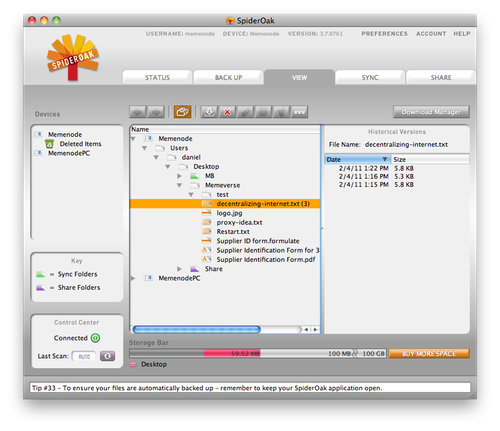The height and width of the screenshot is (431, 500).
Task: Click the MemenodePC device icon in Devices
Action: (x=38, y=153)
